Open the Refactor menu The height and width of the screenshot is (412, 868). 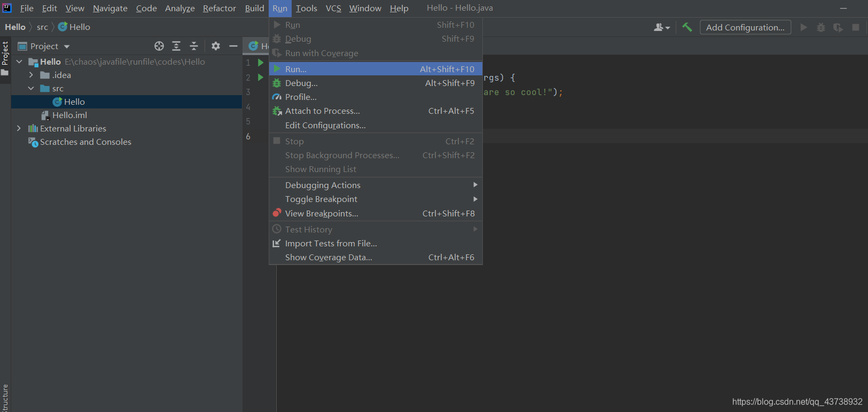220,8
